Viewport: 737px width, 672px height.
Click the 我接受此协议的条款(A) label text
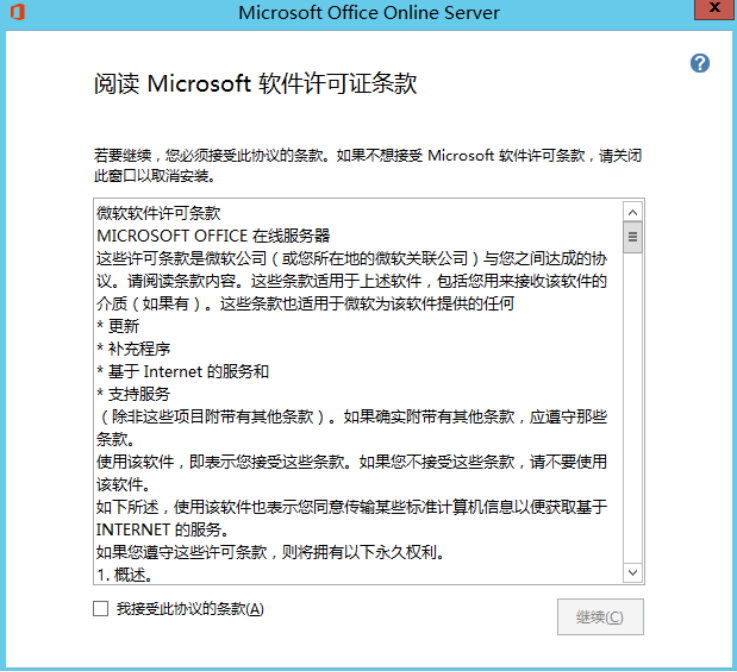tap(190, 609)
